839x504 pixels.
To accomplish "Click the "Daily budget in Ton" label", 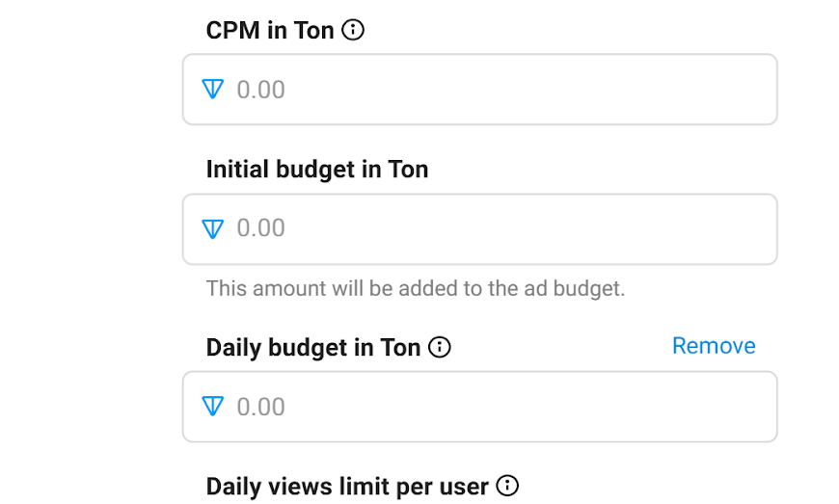I will click(x=313, y=347).
